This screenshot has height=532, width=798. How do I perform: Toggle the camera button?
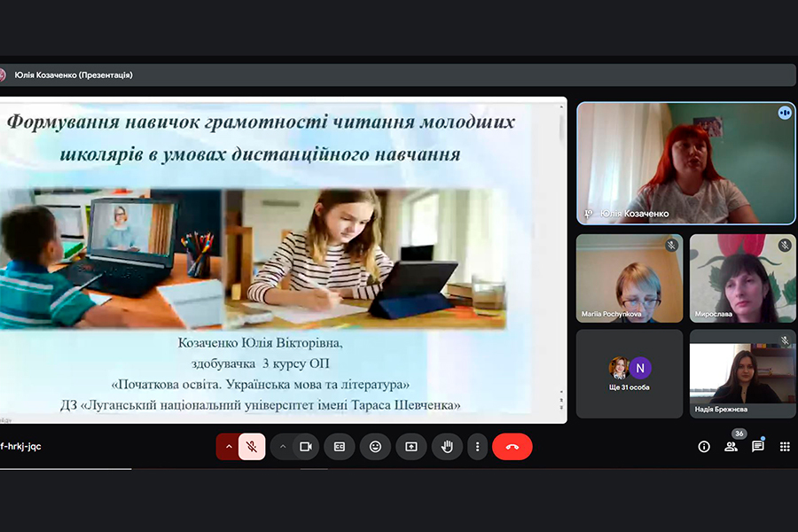[306, 447]
